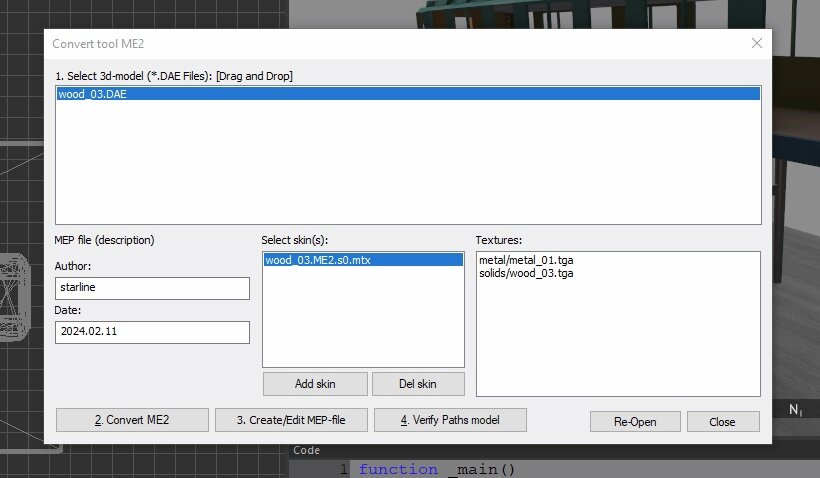Select wood_03.DAE in the 3d-model list
This screenshot has width=820, height=478.
tap(92, 95)
